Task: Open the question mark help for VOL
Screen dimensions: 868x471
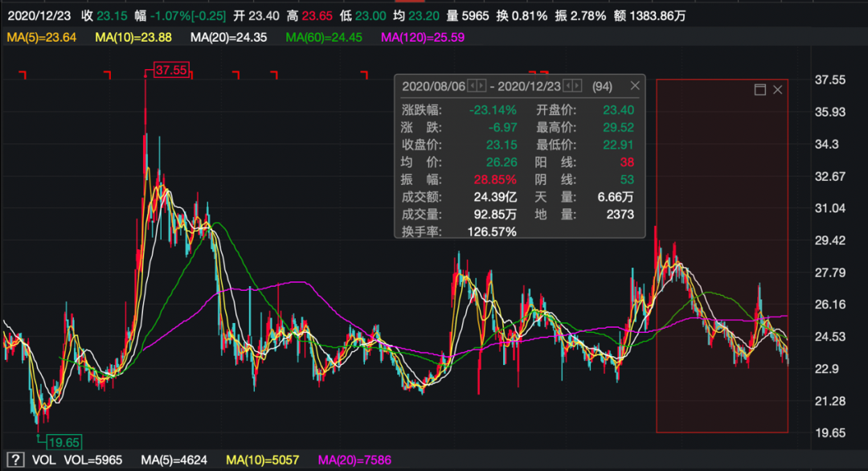Action: coord(15,460)
